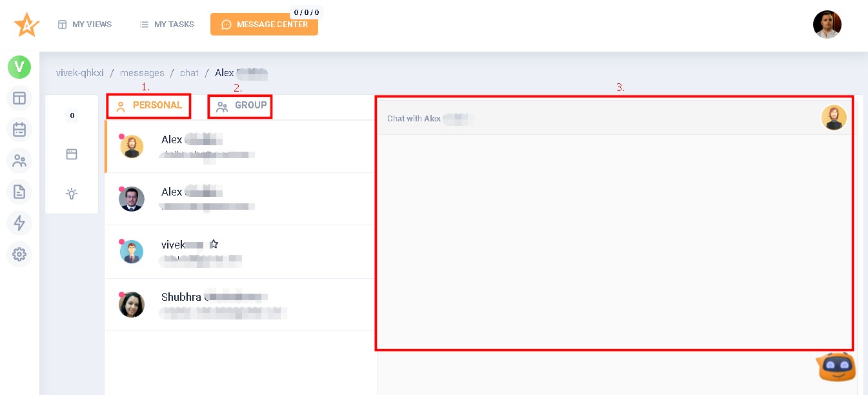Image resolution: width=868 pixels, height=395 pixels.
Task: Open the messages breadcrumb link
Action: pyautogui.click(x=142, y=73)
